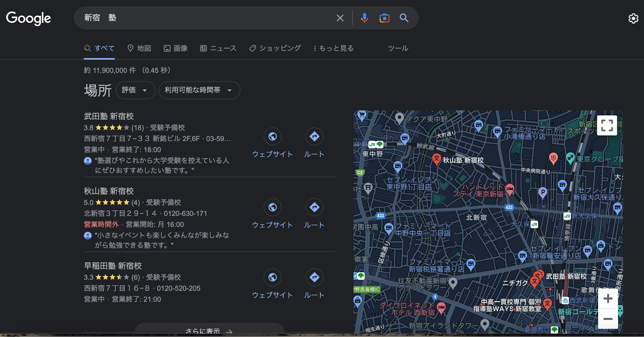Click ウェブサイト label for 武田塾
The image size is (644, 337).
coord(272,154)
